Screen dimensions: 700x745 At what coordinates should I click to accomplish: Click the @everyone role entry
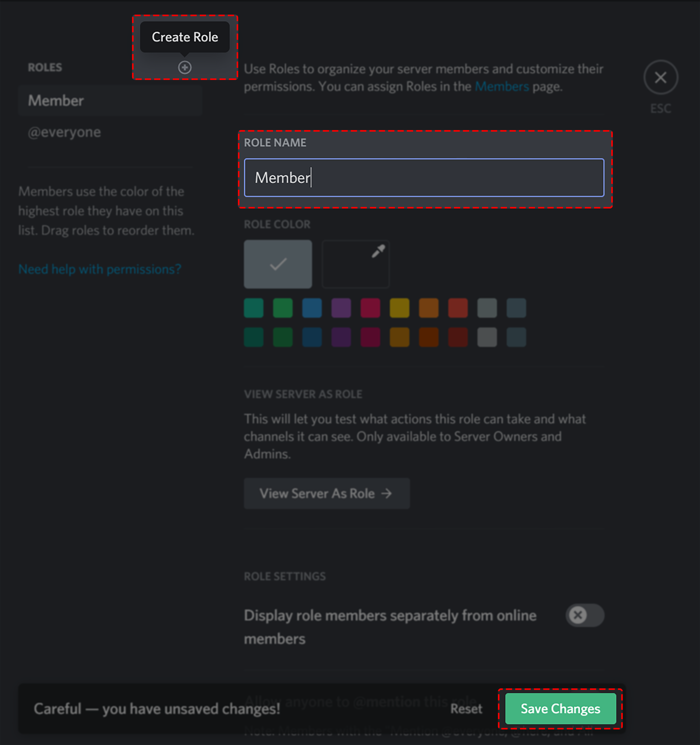point(63,132)
